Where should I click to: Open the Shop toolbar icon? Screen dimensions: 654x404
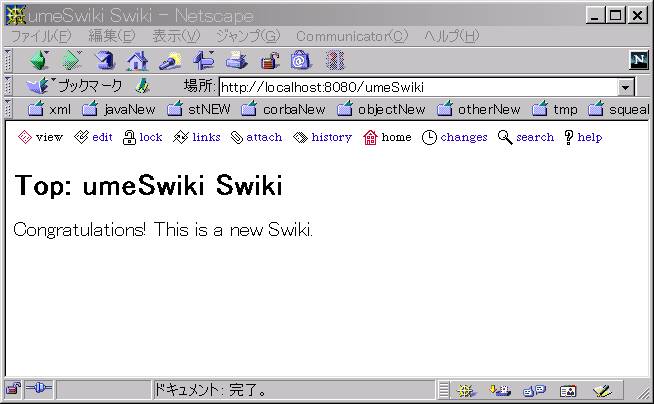301,60
